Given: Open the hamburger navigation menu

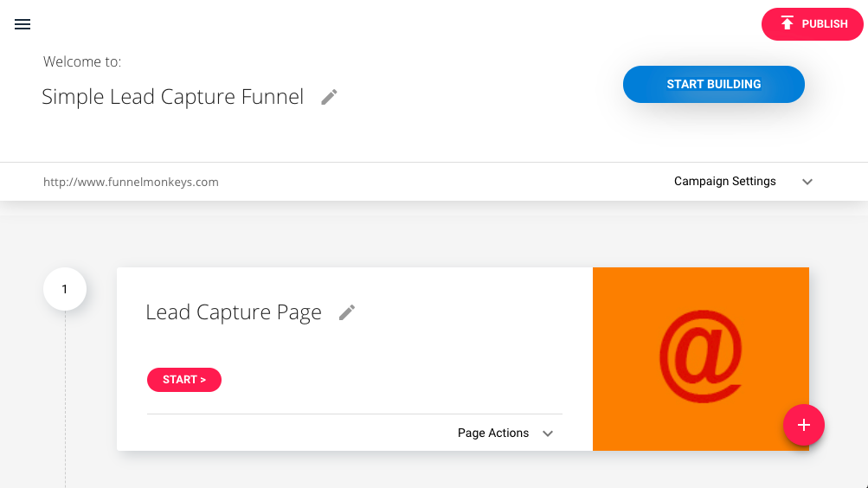Looking at the screenshot, I should click(x=23, y=24).
